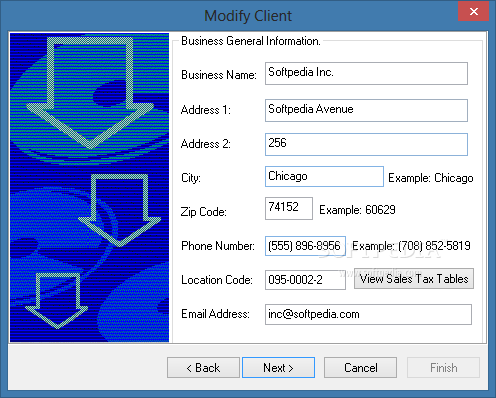The width and height of the screenshot is (496, 398).
Task: Click the 'Zip Code:' label
Action: (x=204, y=212)
